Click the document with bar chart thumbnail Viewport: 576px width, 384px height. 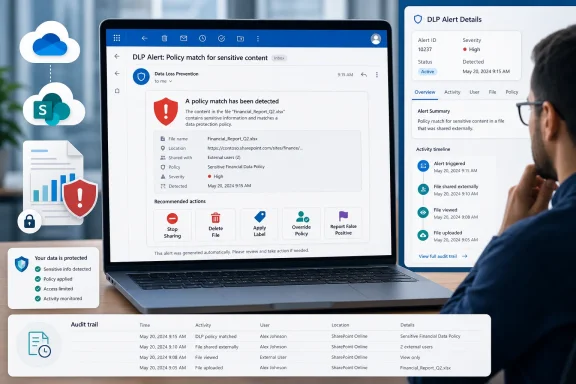pos(53,182)
